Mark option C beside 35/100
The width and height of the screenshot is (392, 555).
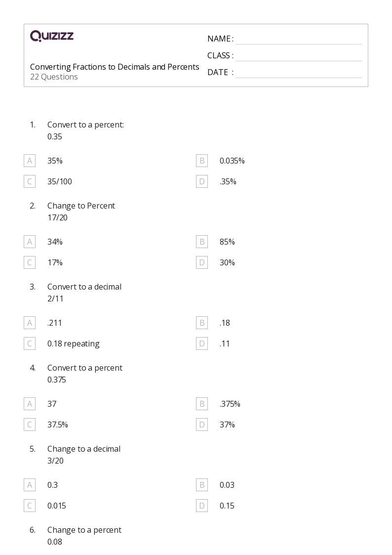[x=30, y=181]
